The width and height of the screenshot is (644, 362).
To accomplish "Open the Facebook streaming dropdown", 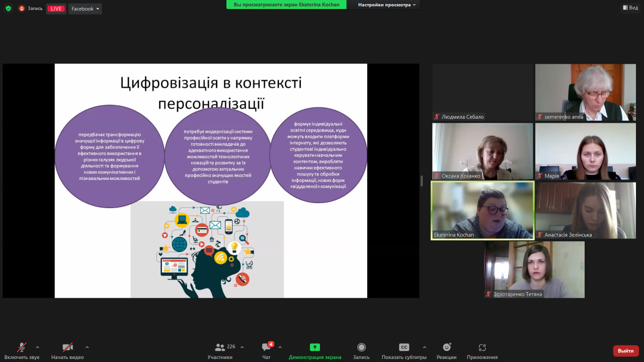I will 85,8.
